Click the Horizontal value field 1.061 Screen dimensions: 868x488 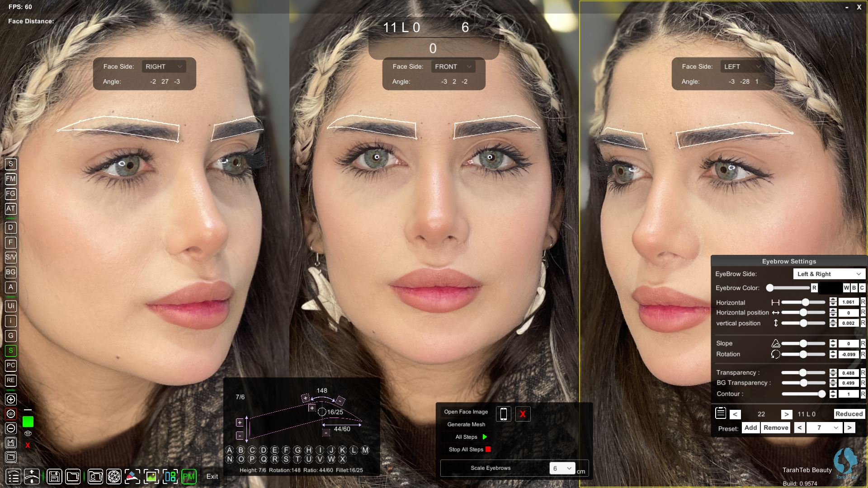848,302
